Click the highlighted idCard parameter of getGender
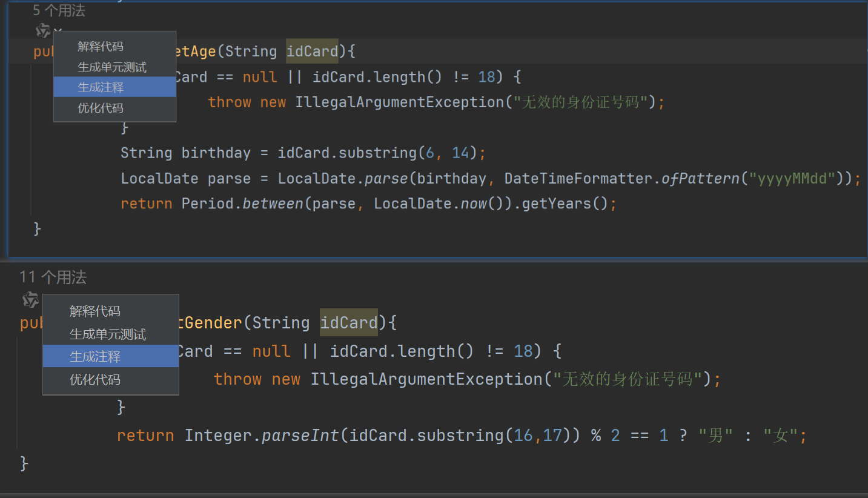Viewport: 868px width, 498px height. (348, 323)
